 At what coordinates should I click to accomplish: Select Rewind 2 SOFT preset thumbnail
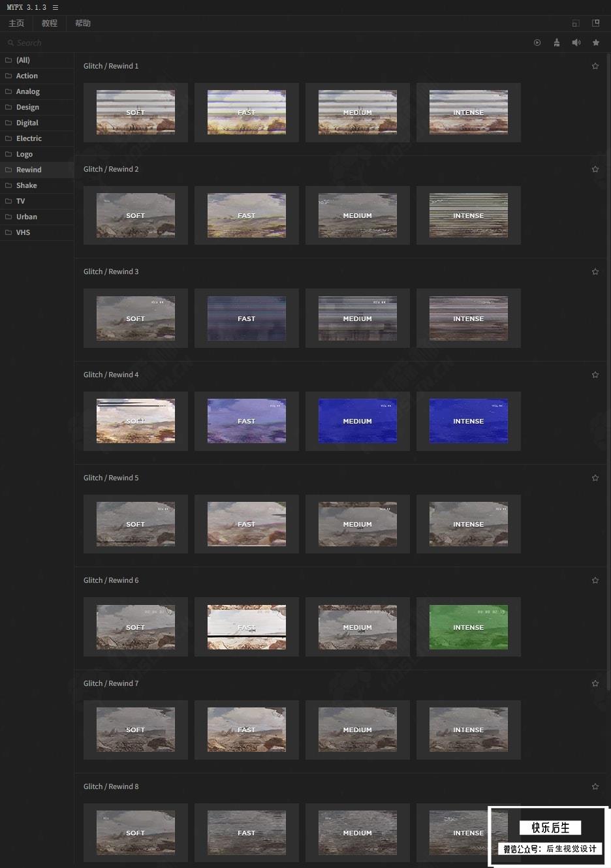click(x=136, y=215)
